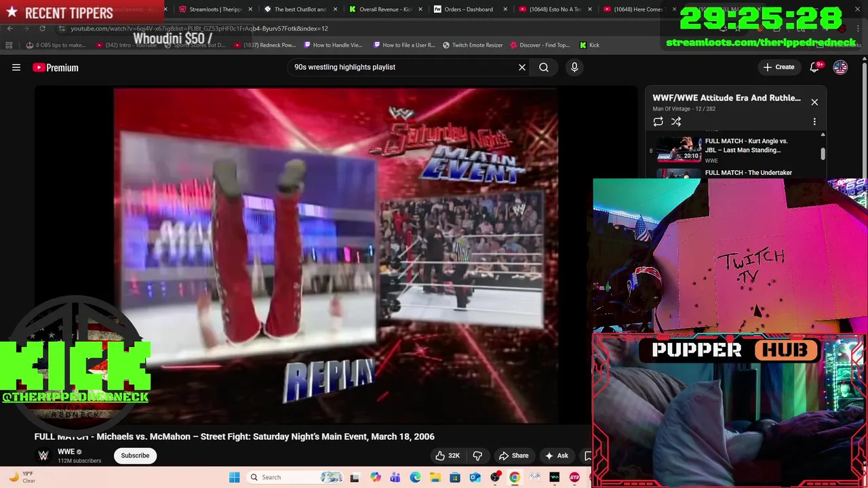This screenshot has height=488, width=868.
Task: Dislike the video with thumbs down
Action: coord(477,455)
